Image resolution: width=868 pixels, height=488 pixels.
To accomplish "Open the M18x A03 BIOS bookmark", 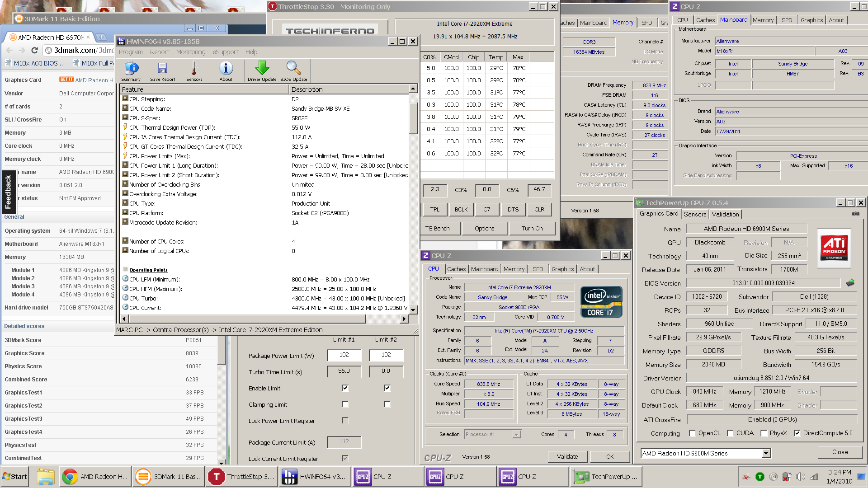I will (x=34, y=63).
